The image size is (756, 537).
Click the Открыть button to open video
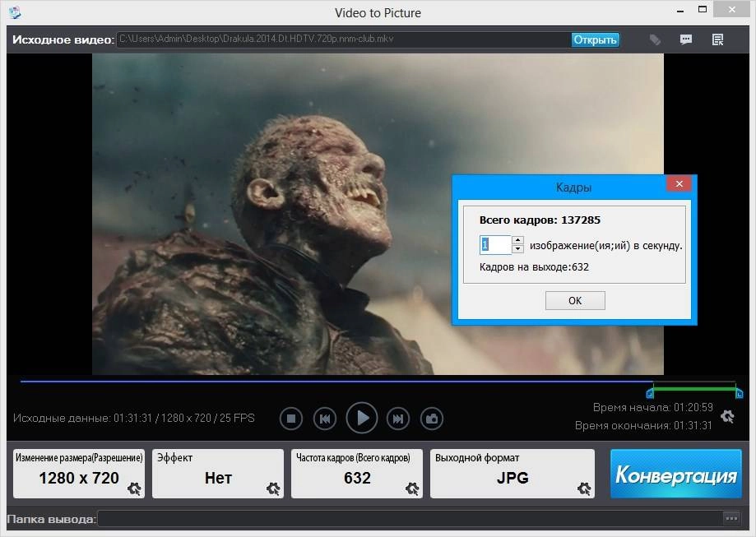tap(596, 39)
